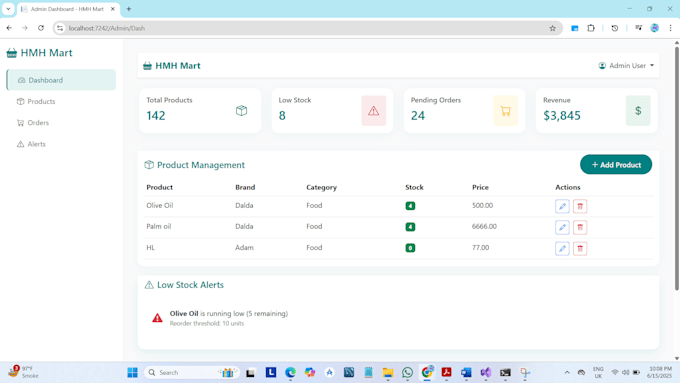Screen dimensions: 680x383
Task: Open WhatsApp from the taskbar
Action: (x=407, y=373)
